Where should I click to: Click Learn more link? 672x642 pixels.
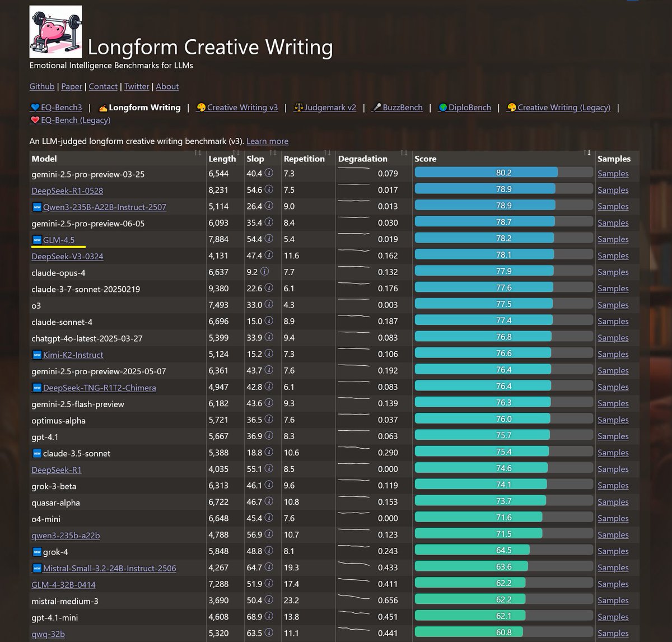268,141
